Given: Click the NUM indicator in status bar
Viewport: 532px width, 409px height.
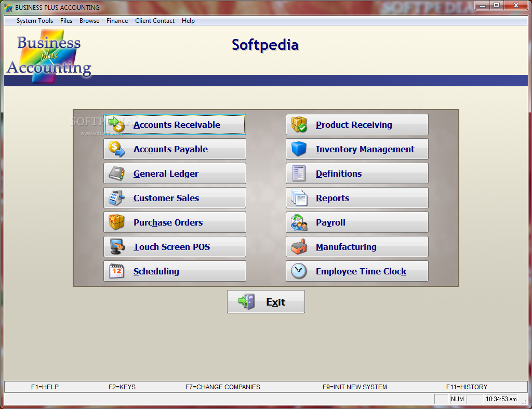Looking at the screenshot, I should [457, 399].
